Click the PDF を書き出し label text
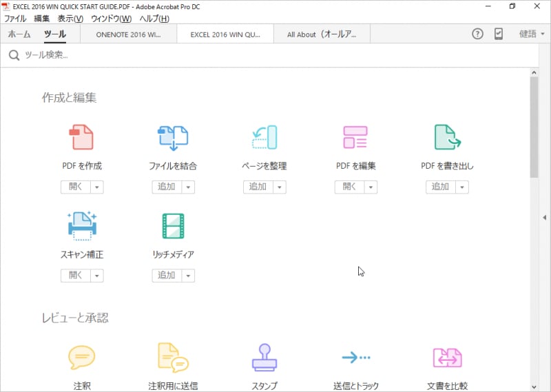Viewport: 551px width, 392px height. [x=447, y=166]
